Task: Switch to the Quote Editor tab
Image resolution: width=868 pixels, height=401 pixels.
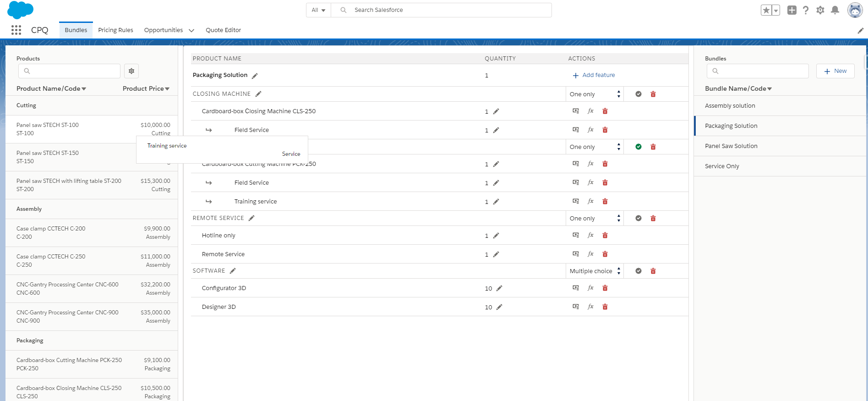Action: (x=224, y=30)
